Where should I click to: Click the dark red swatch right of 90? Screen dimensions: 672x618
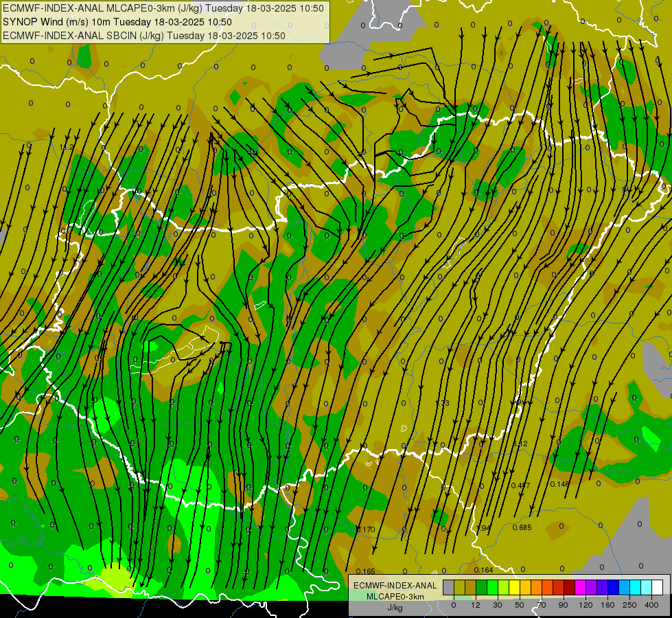click(x=570, y=587)
